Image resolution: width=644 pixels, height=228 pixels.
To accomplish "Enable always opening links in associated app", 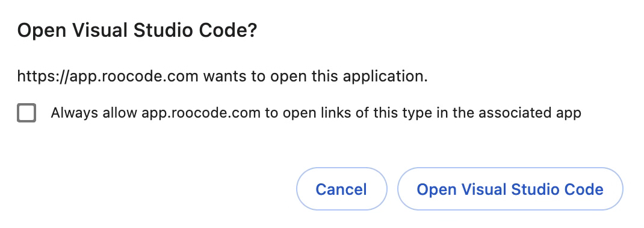I will pos(26,113).
